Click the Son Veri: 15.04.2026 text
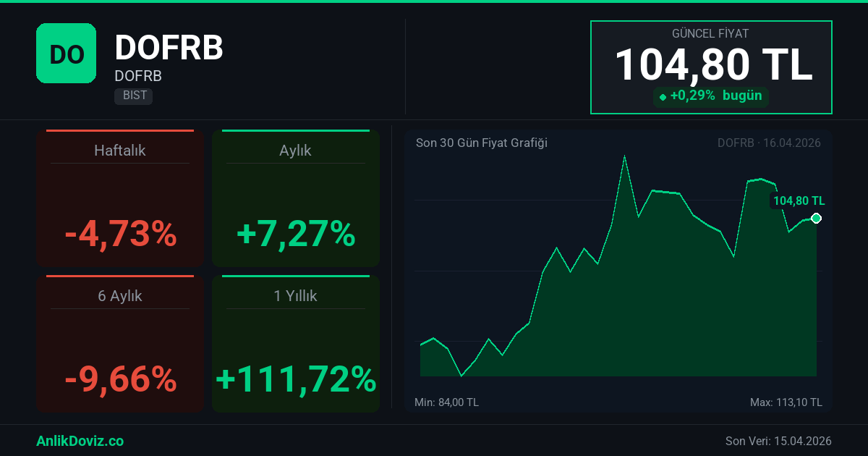Image resolution: width=868 pixels, height=456 pixels. [778, 441]
